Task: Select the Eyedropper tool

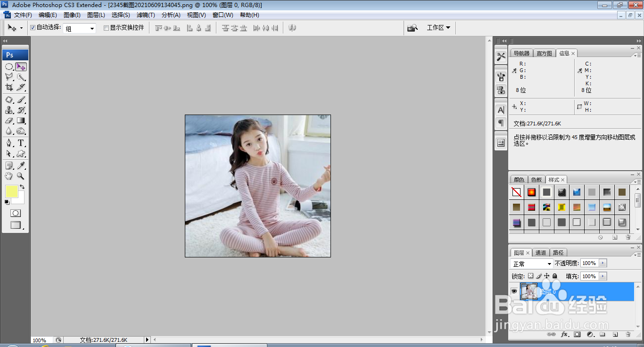Action: (x=21, y=165)
